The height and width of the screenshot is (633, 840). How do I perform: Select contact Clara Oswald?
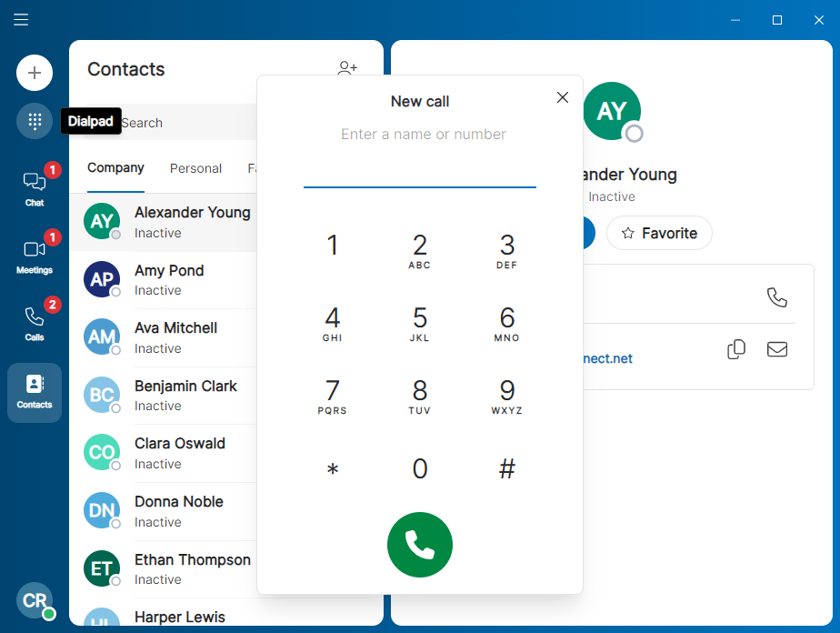click(164, 454)
